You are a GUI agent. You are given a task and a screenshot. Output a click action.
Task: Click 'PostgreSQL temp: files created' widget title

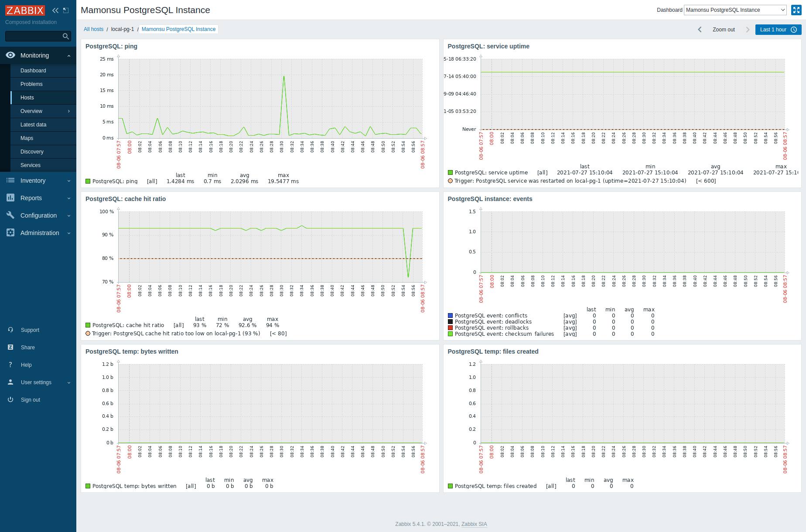tap(493, 351)
